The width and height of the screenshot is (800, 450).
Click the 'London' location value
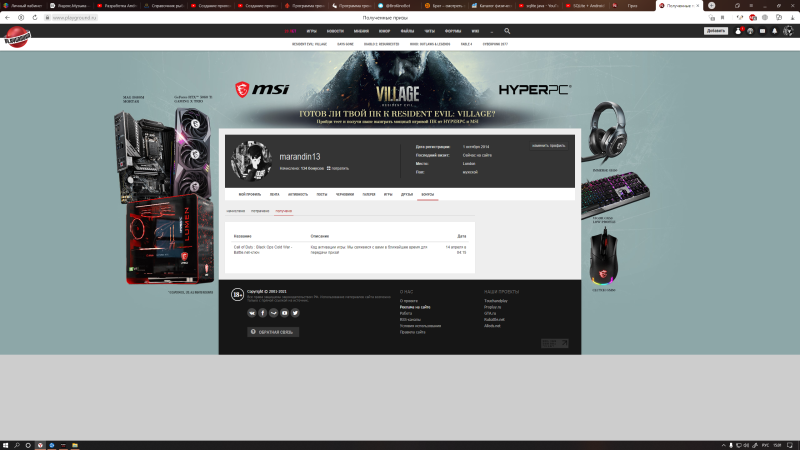click(469, 164)
